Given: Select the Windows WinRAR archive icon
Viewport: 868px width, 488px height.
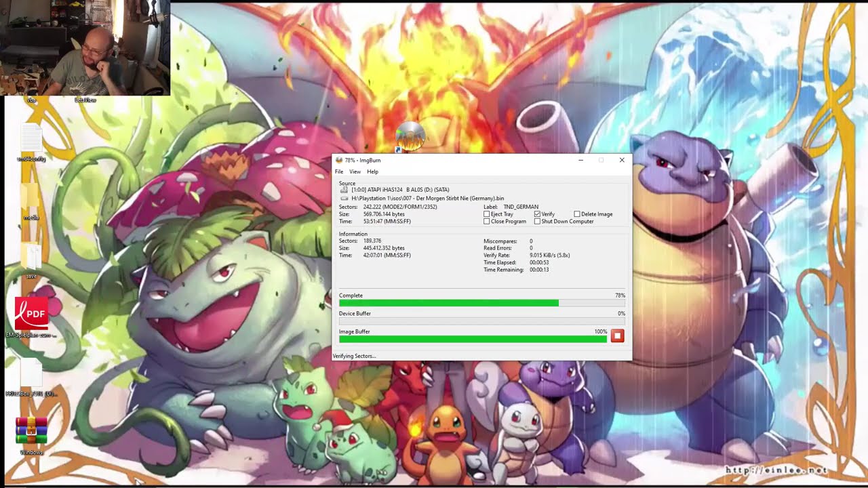Looking at the screenshot, I should click(31, 435).
